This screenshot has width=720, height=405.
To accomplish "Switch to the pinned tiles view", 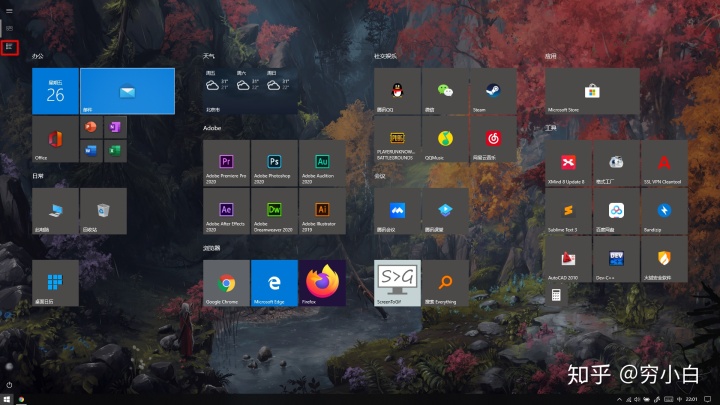I will point(9,29).
